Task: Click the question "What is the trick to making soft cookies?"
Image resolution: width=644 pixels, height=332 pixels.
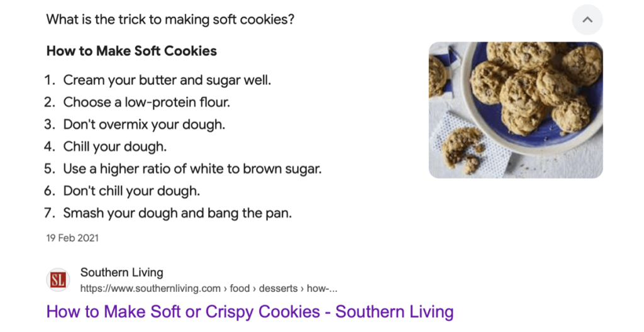Action: [170, 19]
